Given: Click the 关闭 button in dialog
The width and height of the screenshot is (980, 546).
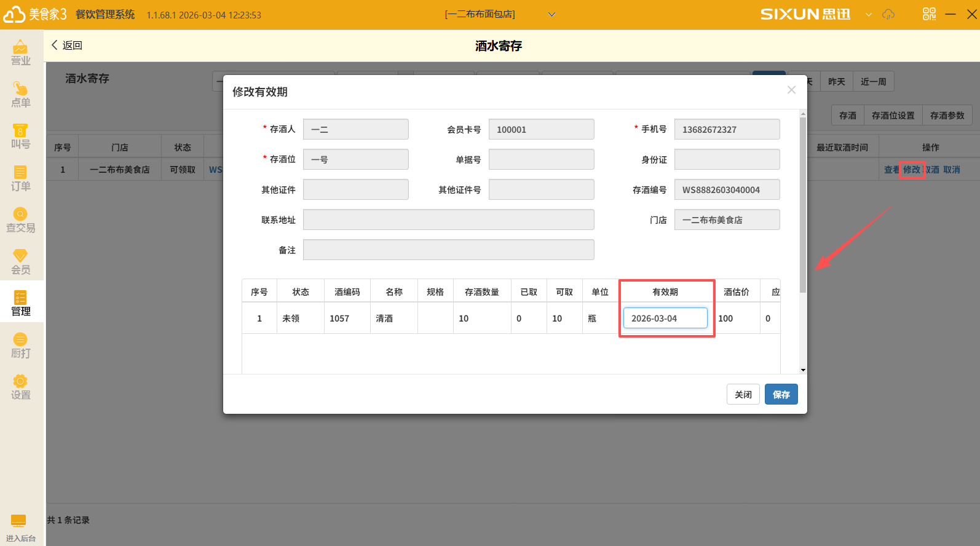Looking at the screenshot, I should 743,395.
